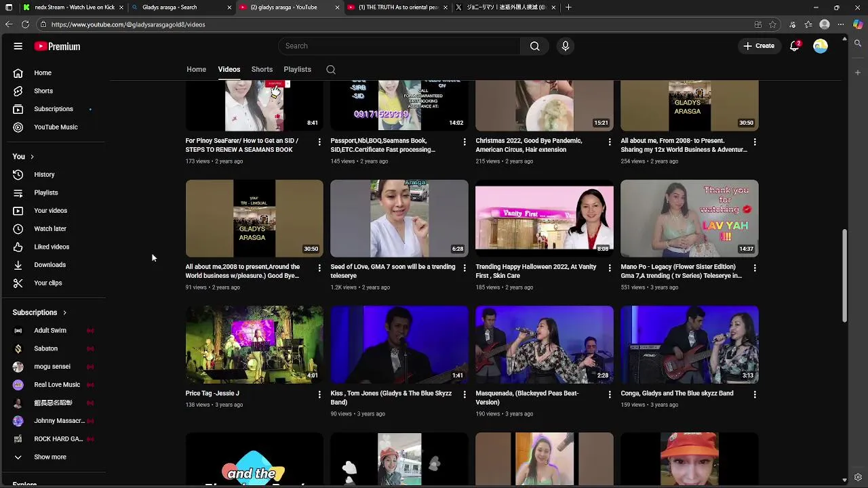Open more options for Conga video
This screenshot has width=868, height=488.
click(755, 394)
